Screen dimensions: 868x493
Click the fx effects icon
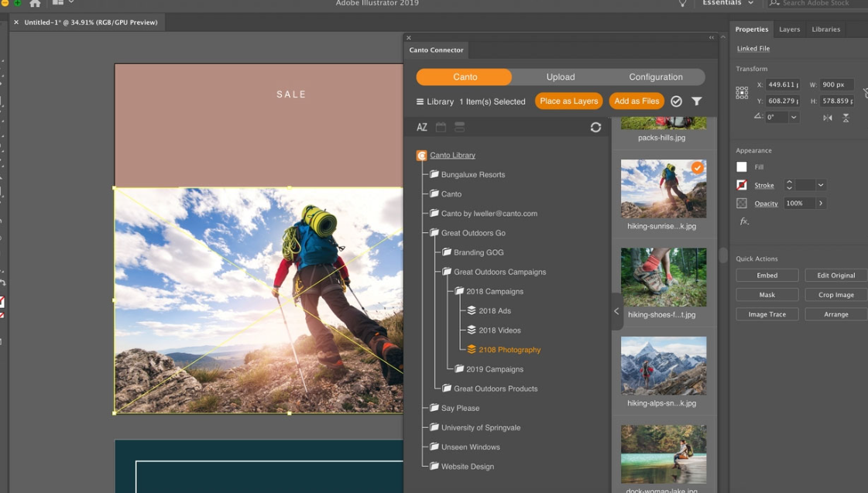(x=745, y=221)
